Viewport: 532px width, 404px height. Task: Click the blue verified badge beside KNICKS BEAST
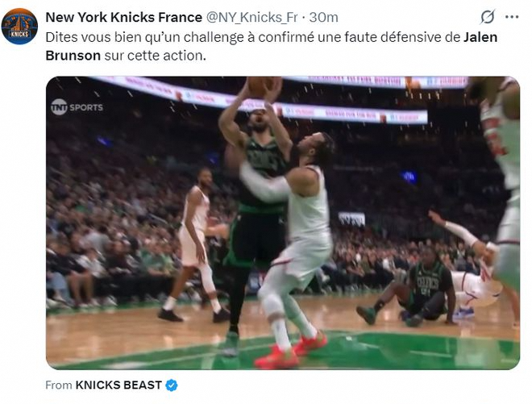point(172,385)
